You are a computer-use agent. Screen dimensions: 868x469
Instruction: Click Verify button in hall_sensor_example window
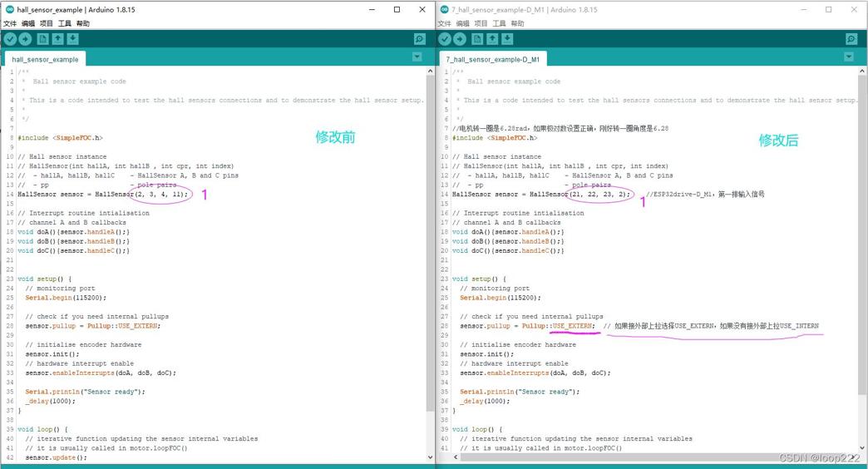coord(11,39)
